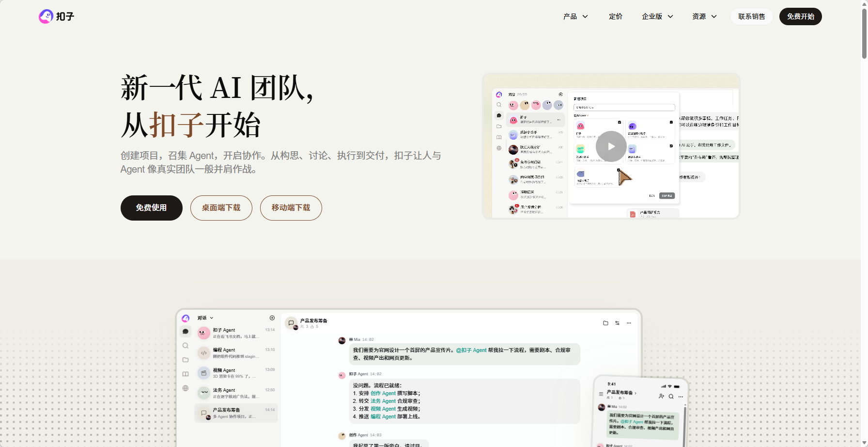Click the 免费使用 button
This screenshot has height=447, width=868.
151,208
